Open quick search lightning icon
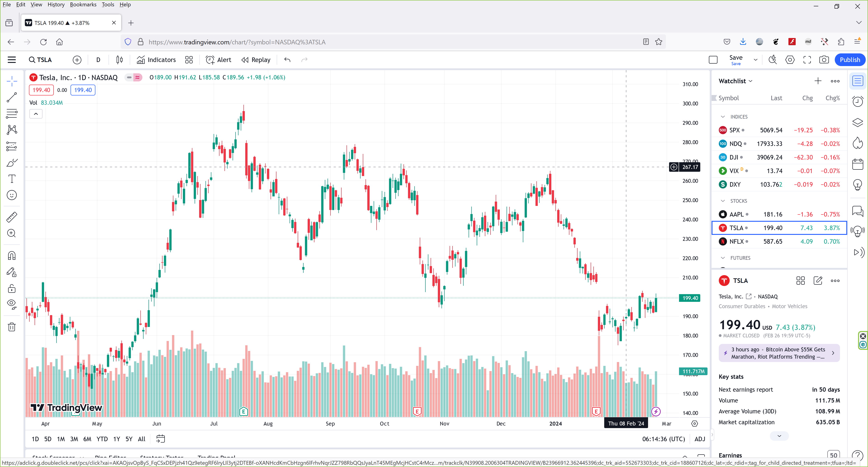The height and width of the screenshot is (467, 868). [x=773, y=60]
